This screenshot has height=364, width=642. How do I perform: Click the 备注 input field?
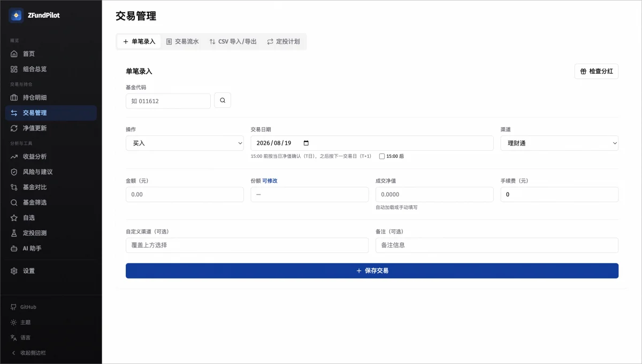497,245
